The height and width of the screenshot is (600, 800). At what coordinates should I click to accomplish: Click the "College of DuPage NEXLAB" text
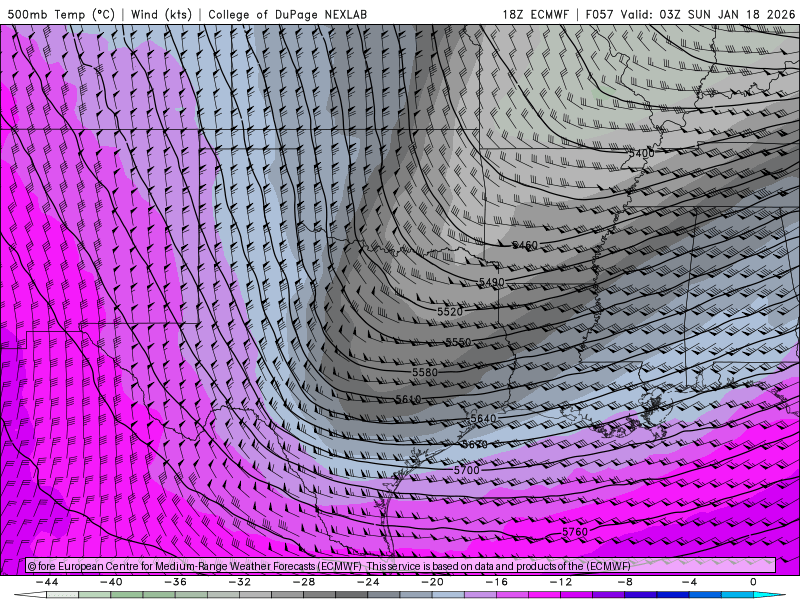coord(287,14)
